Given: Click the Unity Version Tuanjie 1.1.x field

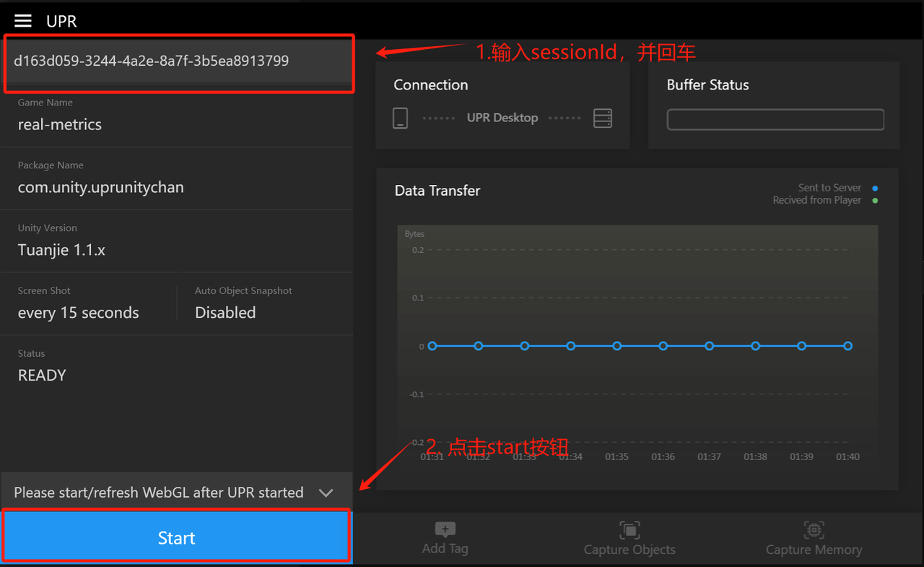Looking at the screenshot, I should [x=61, y=250].
